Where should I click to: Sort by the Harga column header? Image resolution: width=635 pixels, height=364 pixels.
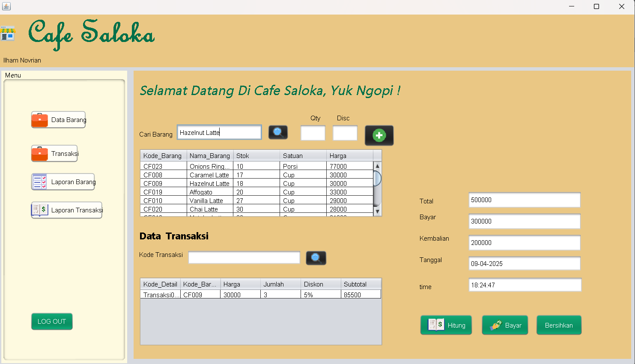(x=349, y=156)
